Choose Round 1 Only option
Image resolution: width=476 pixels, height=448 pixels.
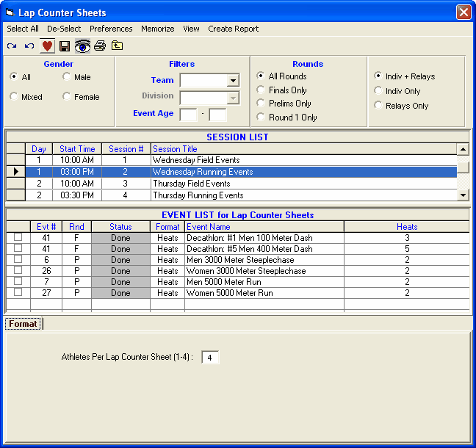pyautogui.click(x=261, y=117)
